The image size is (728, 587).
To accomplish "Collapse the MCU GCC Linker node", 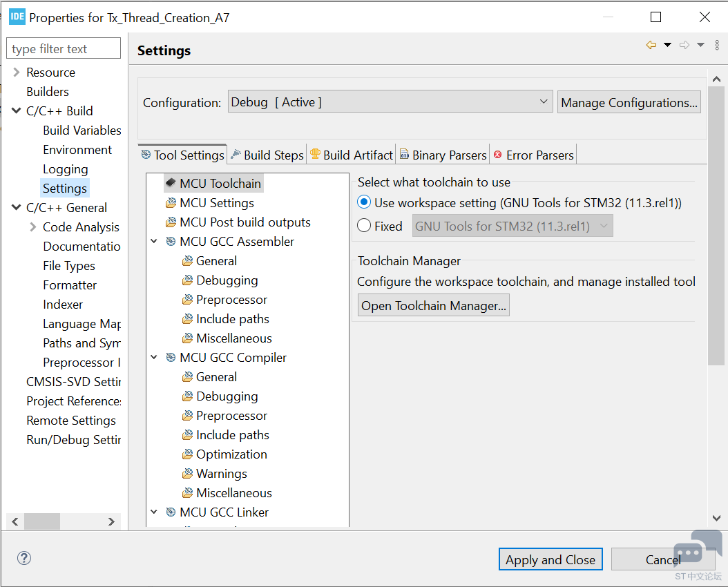I will pos(154,512).
